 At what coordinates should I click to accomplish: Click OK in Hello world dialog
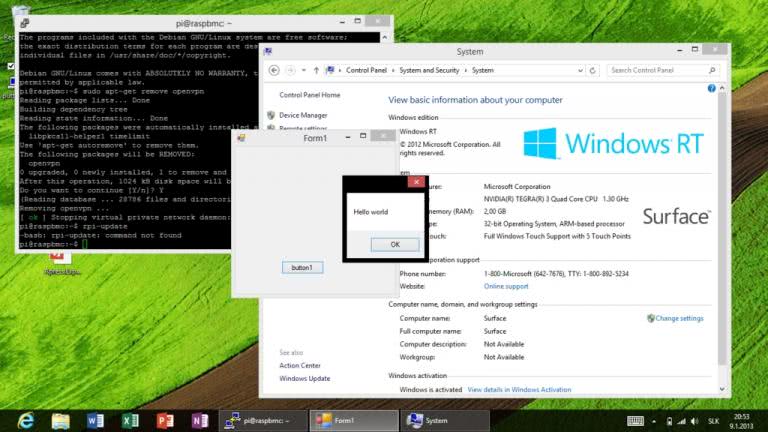[x=395, y=244]
